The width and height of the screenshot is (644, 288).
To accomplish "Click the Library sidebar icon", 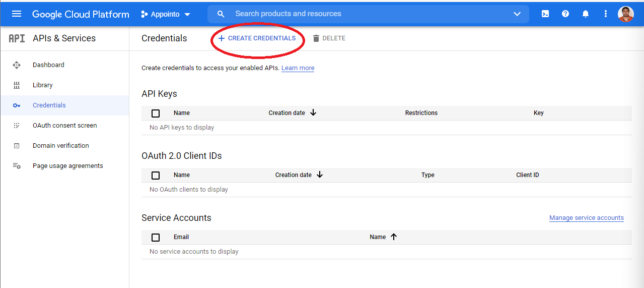I will pyautogui.click(x=17, y=85).
